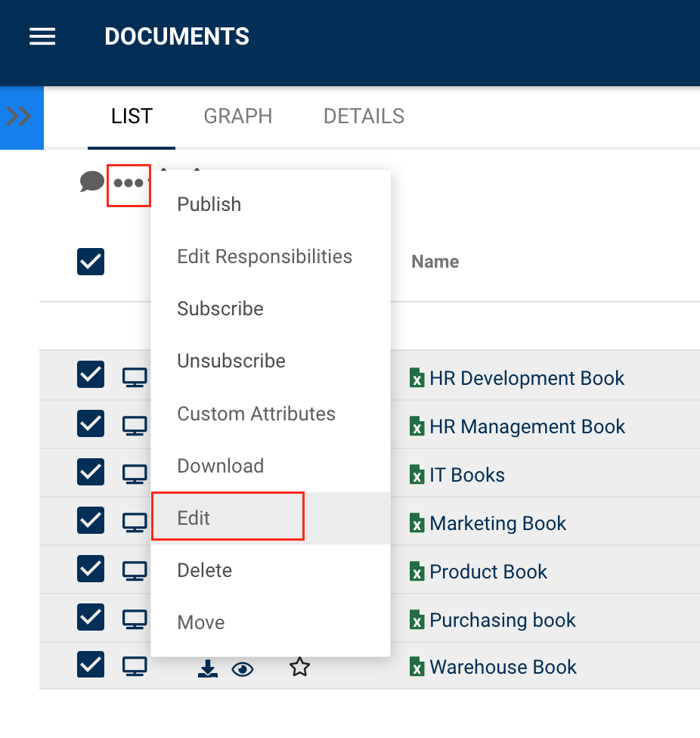
Task: Click monitor icon in HR Development Book row
Action: point(135,377)
